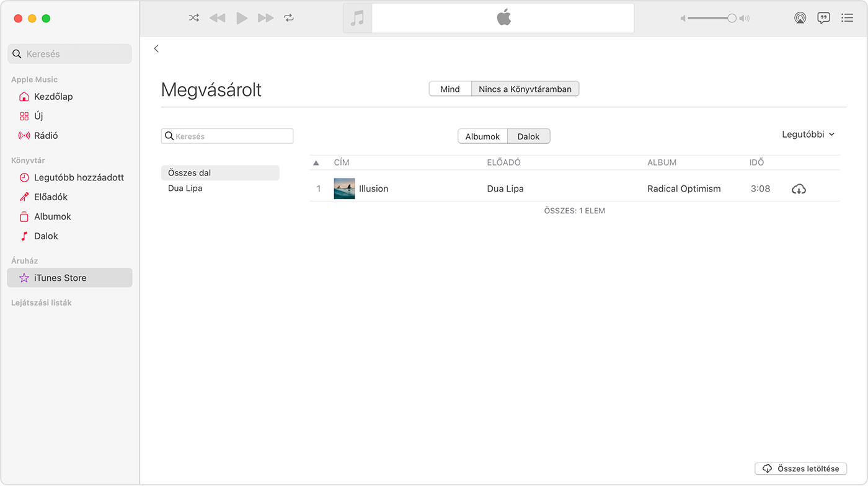Sort by the ascending triangle column header
The width and height of the screenshot is (868, 486).
[x=316, y=162]
